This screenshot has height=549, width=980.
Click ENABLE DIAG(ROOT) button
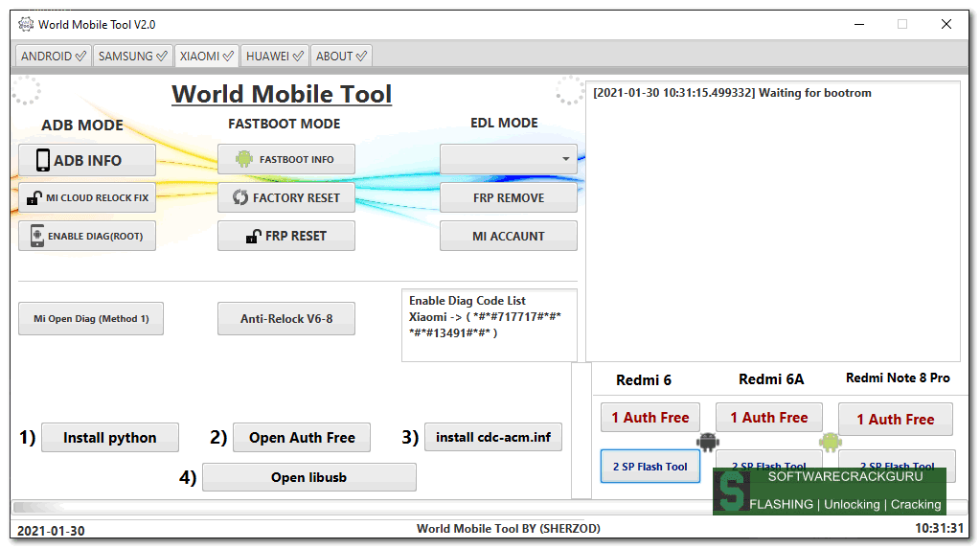point(87,236)
